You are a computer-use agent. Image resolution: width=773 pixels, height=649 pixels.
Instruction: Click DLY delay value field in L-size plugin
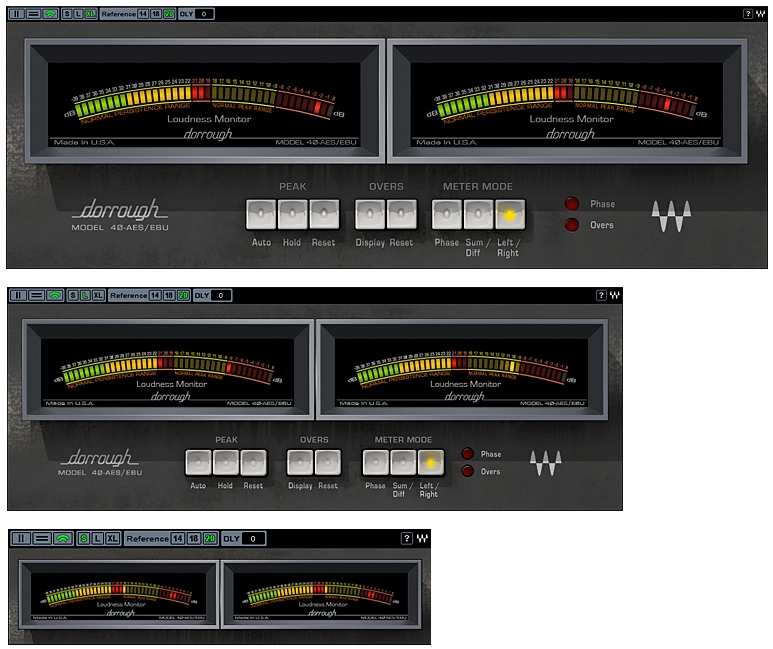point(221,295)
